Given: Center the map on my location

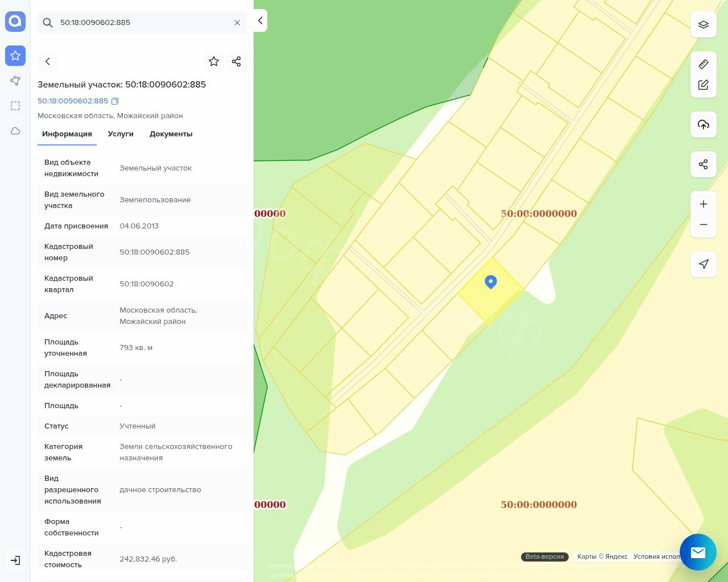Looking at the screenshot, I should [x=703, y=264].
